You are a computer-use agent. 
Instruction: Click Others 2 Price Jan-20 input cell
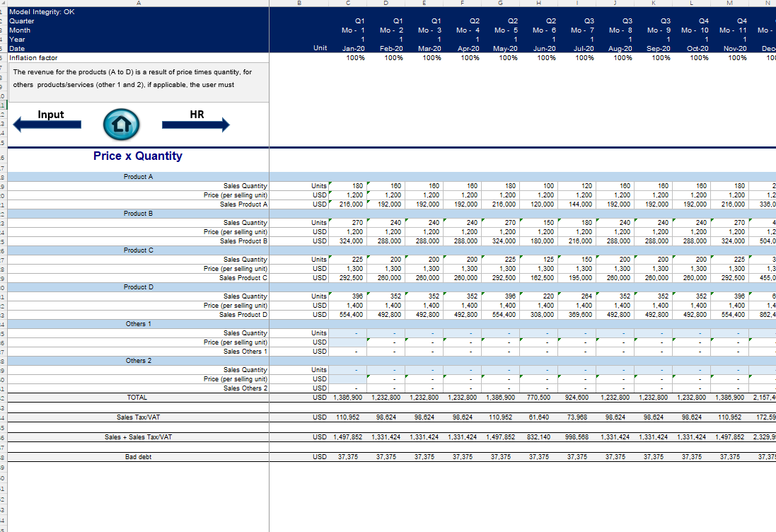tap(349, 379)
